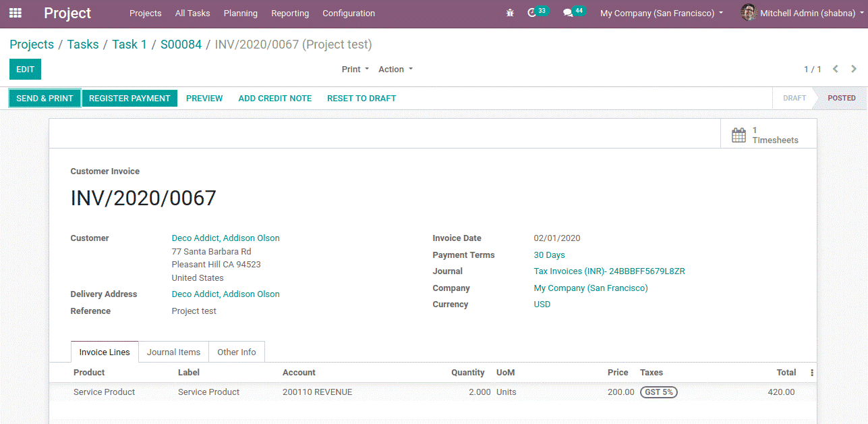The width and height of the screenshot is (868, 424).
Task: Open the activities clock icon with 33 badge
Action: pos(538,12)
